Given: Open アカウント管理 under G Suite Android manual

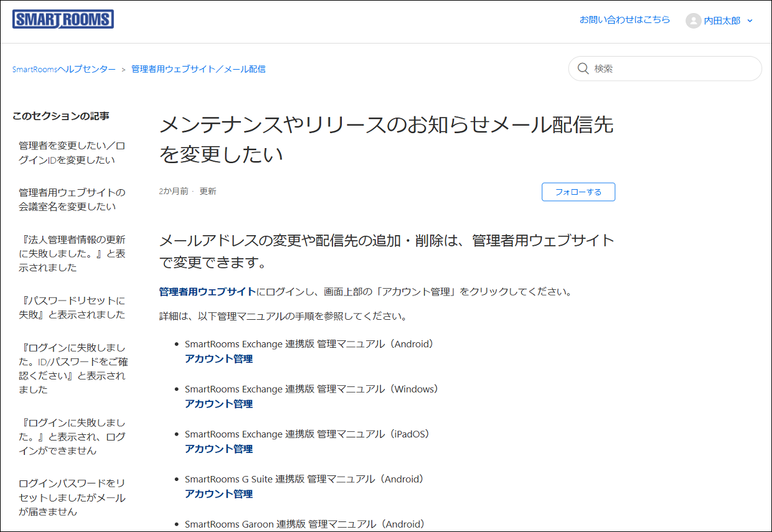Looking at the screenshot, I should (219, 494).
